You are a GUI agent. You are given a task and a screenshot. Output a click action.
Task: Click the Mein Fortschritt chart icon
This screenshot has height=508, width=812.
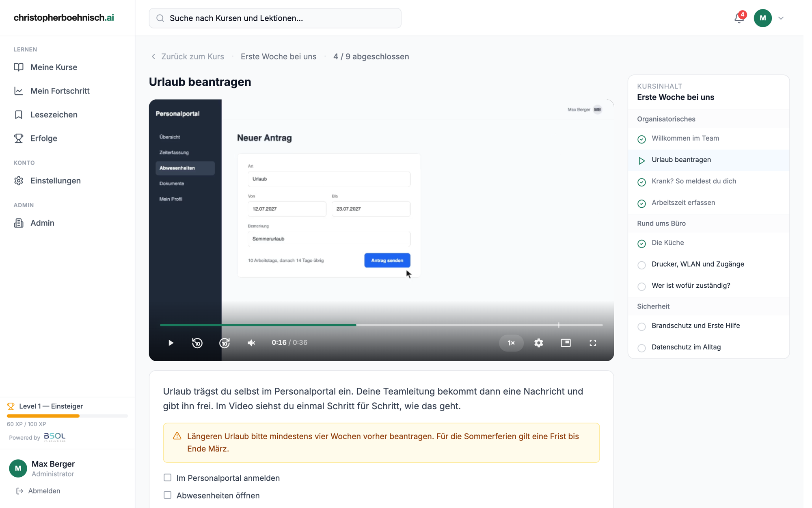tap(19, 91)
